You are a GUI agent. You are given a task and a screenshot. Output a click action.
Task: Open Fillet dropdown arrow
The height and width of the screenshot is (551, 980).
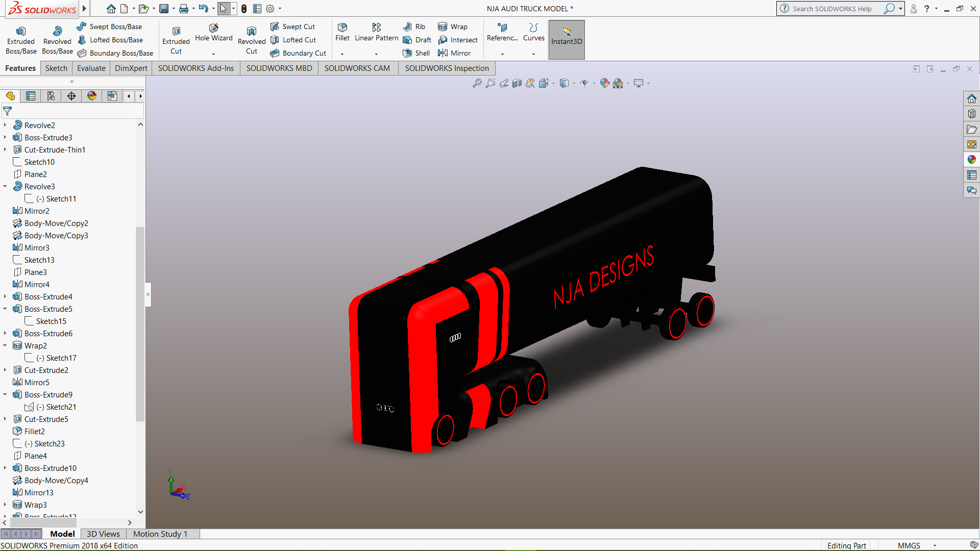pyautogui.click(x=342, y=54)
